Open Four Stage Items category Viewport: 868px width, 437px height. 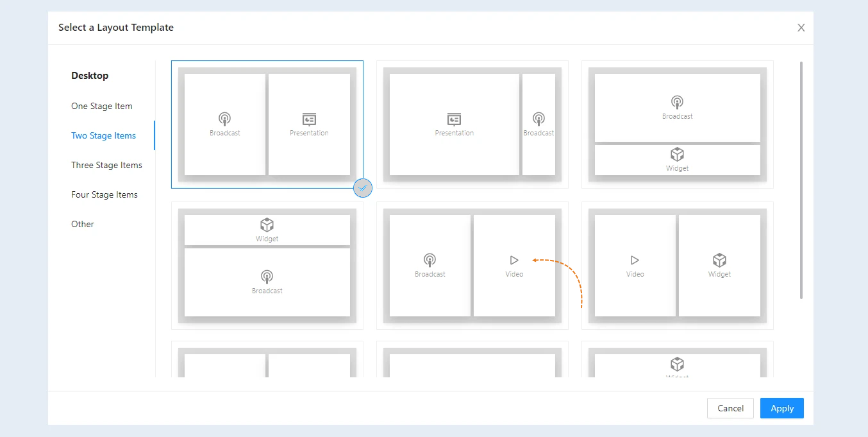coord(104,195)
